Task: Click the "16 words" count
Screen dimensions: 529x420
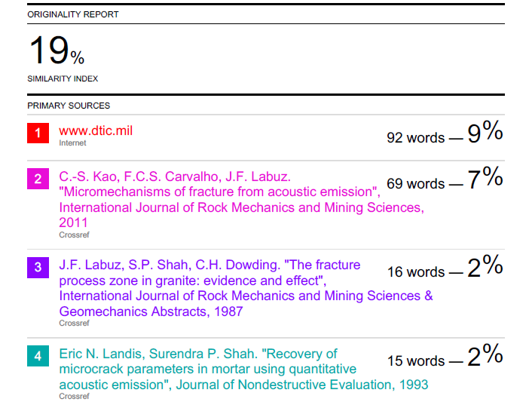Action: [x=416, y=271]
